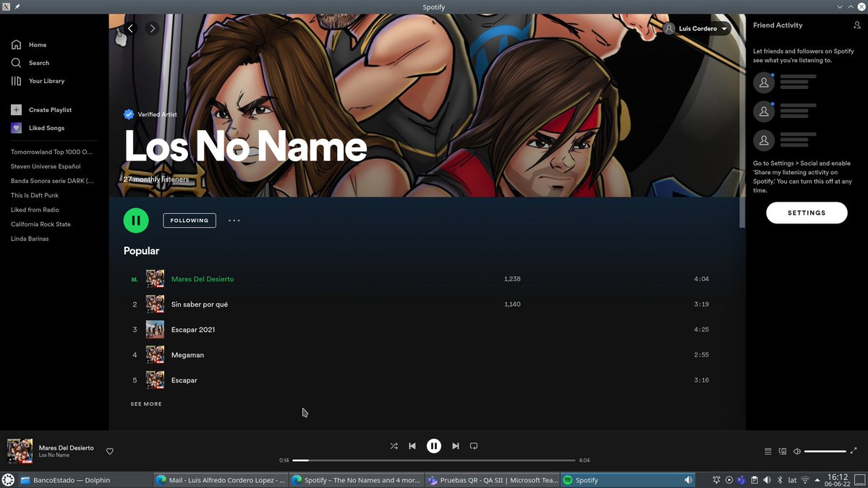This screenshot has width=868, height=488.
Task: Adjust the volume slider
Action: (x=825, y=451)
